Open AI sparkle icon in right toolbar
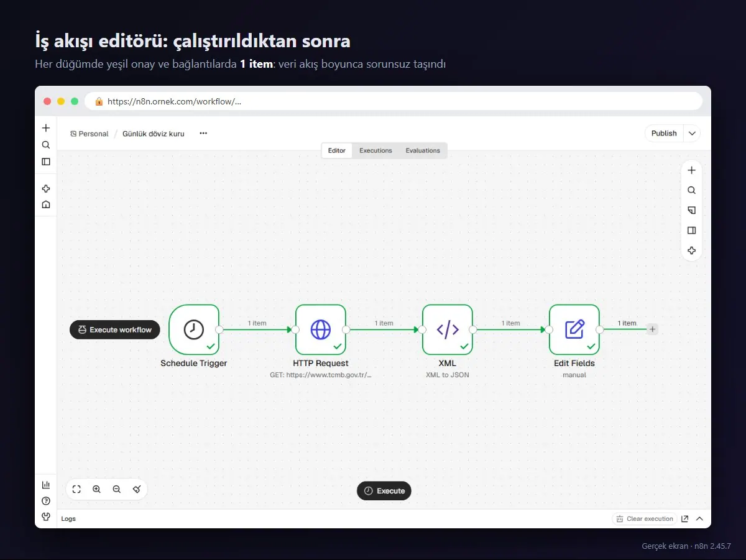 tap(691, 250)
